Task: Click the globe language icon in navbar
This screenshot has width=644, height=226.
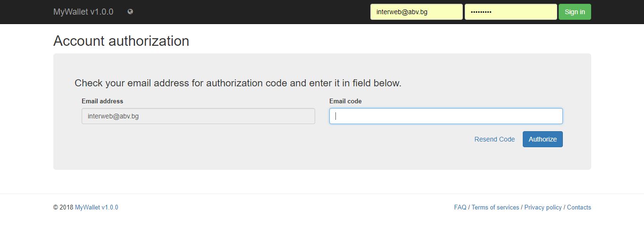Action: [130, 12]
